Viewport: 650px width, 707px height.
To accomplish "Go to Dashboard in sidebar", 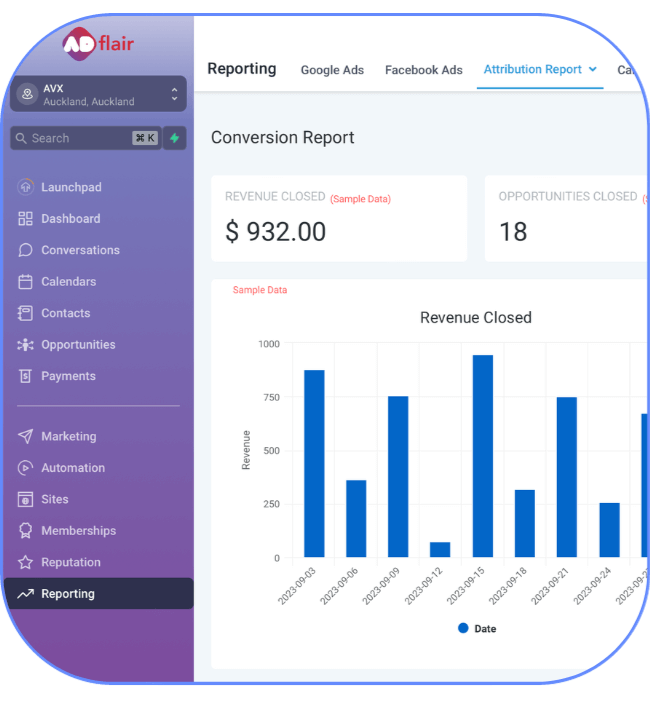I will pos(71,219).
